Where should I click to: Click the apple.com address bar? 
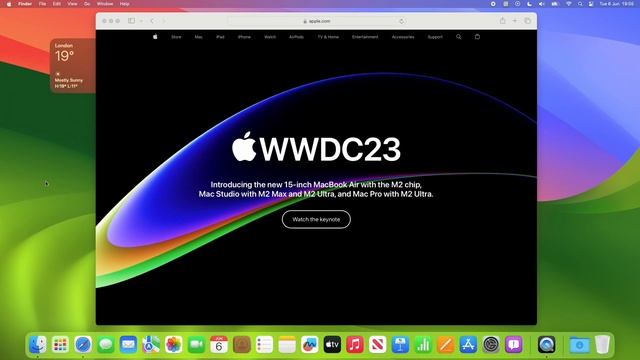coord(317,21)
